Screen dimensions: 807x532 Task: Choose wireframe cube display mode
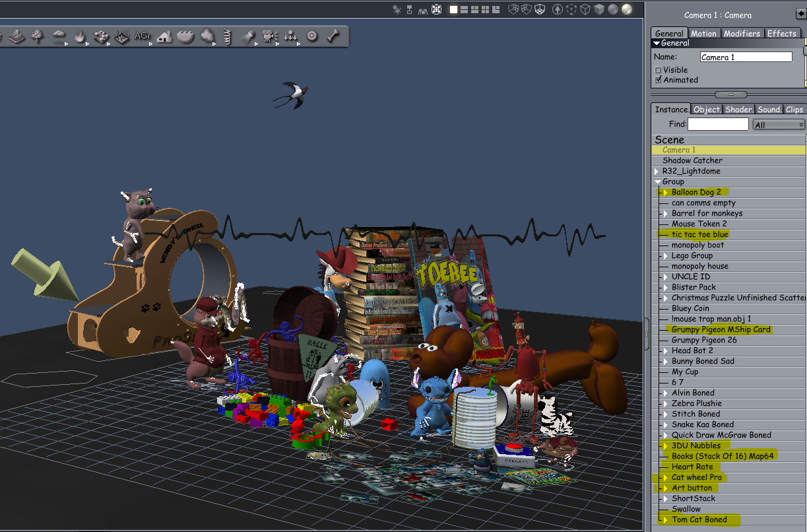coord(585,9)
